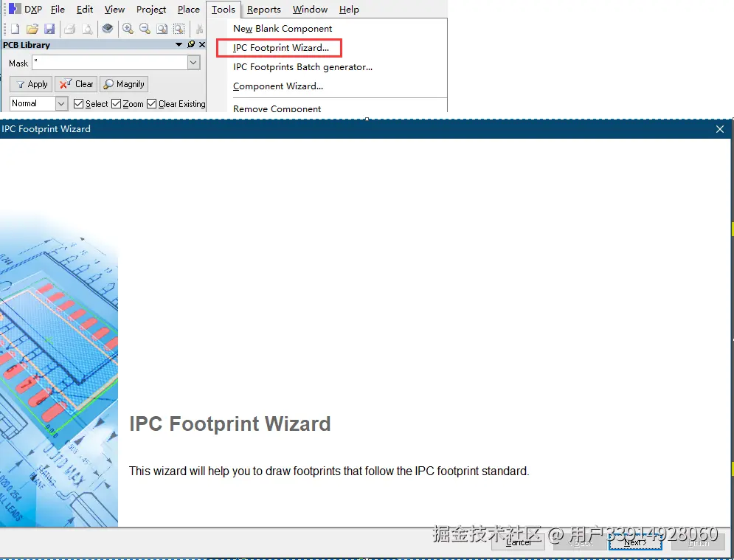Image resolution: width=734 pixels, height=560 pixels.
Task: Click the 3D chip component icon
Action: (x=108, y=29)
